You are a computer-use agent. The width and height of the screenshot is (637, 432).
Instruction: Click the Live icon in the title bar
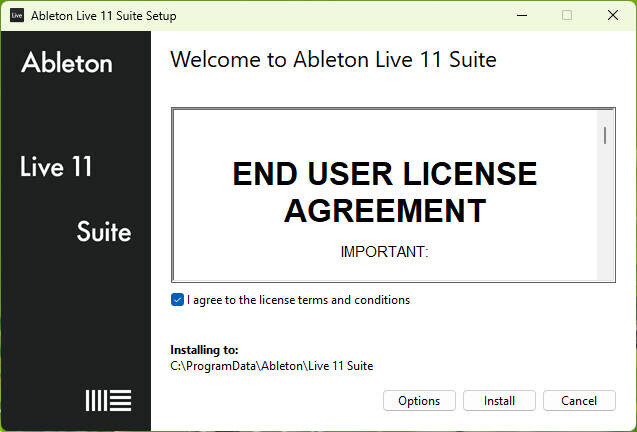[x=17, y=15]
